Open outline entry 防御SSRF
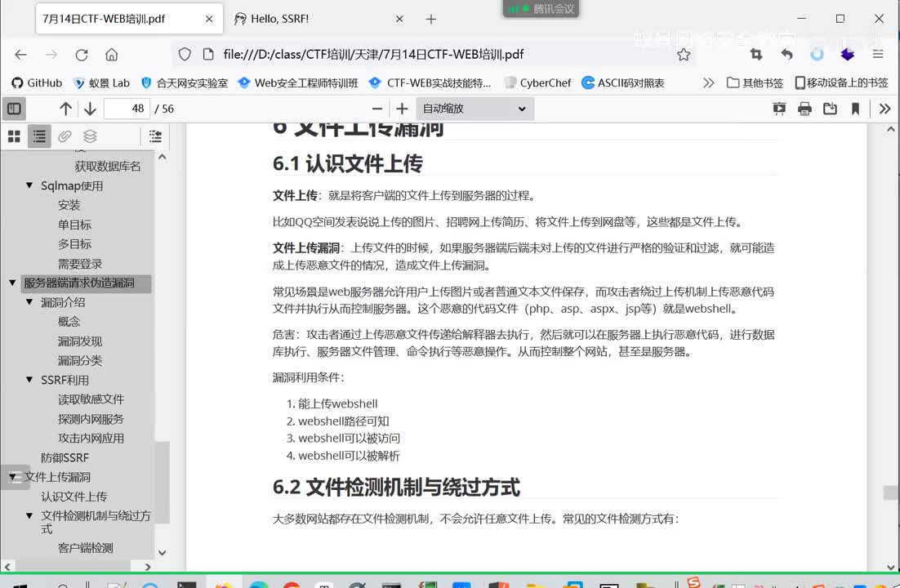The height and width of the screenshot is (588, 900). coord(65,457)
